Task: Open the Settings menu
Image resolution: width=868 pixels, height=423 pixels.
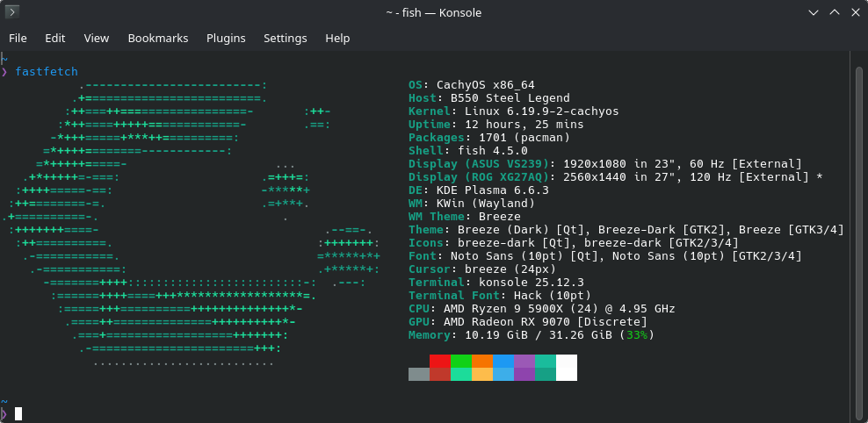Action: (286, 38)
